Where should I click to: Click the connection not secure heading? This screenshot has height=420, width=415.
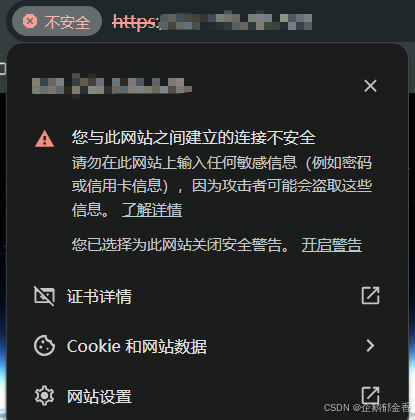coord(194,137)
